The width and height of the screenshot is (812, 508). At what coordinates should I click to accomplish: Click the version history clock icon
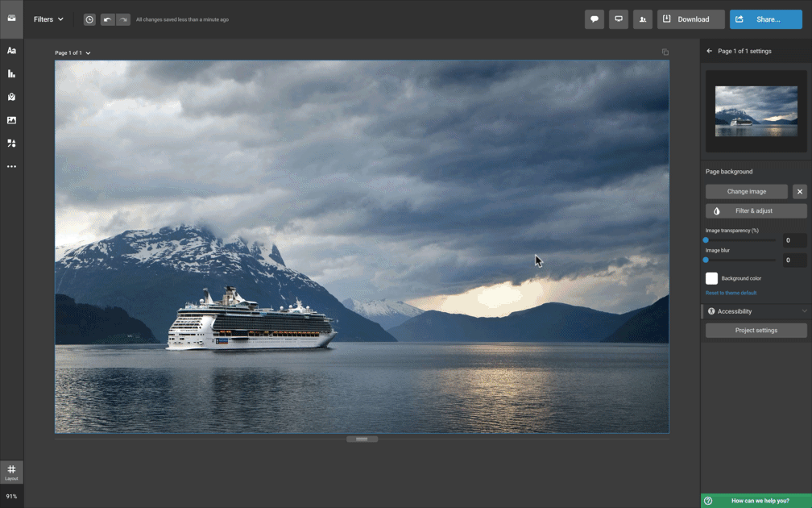coord(89,19)
